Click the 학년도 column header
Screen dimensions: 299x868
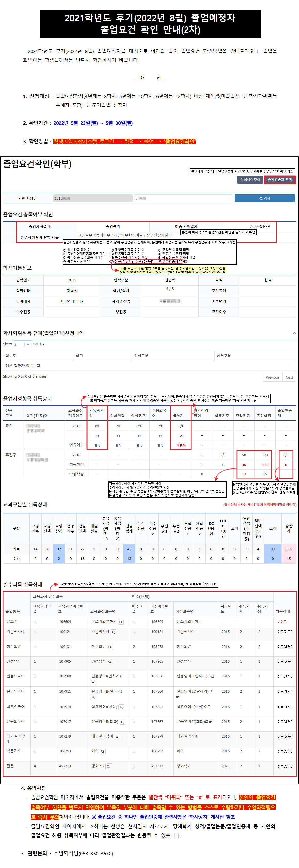[11, 356]
